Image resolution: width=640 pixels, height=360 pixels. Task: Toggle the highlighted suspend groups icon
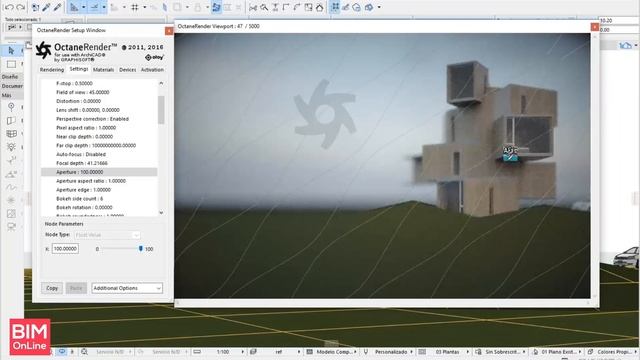pyautogui.click(x=335, y=7)
